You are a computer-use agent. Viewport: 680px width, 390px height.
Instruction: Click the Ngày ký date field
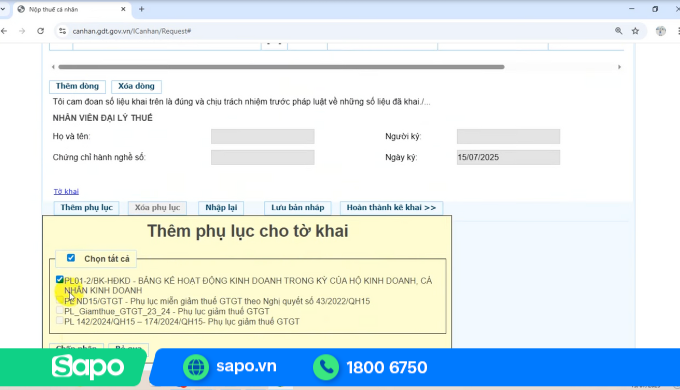pos(508,157)
